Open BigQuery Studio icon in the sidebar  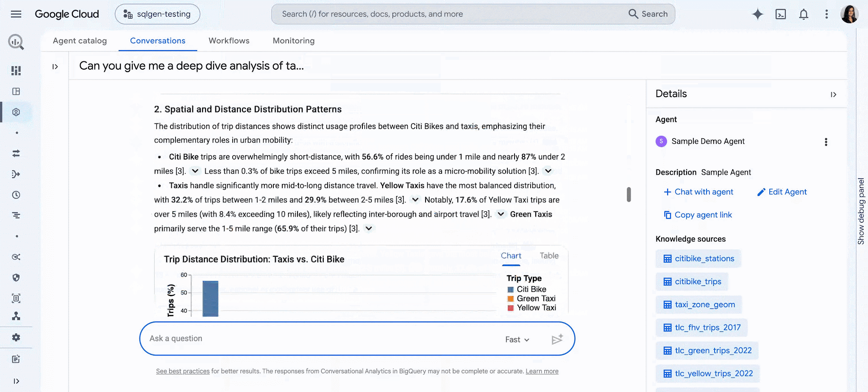click(16, 91)
